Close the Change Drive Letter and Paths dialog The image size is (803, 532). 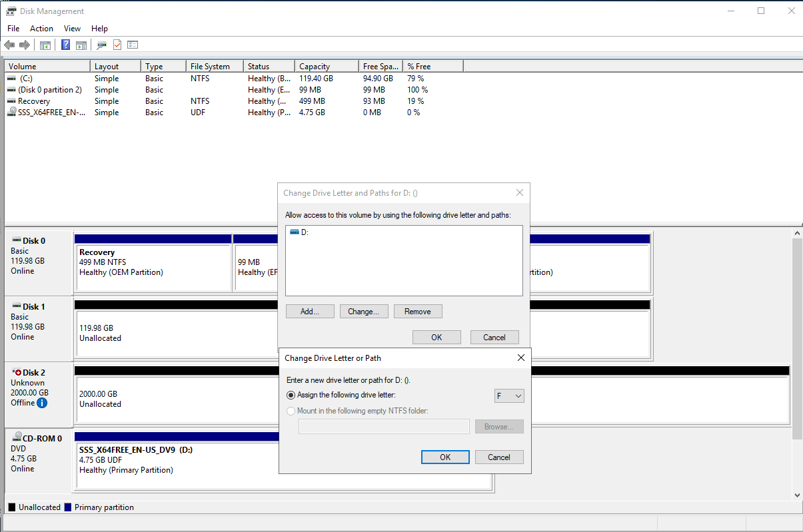tap(520, 192)
